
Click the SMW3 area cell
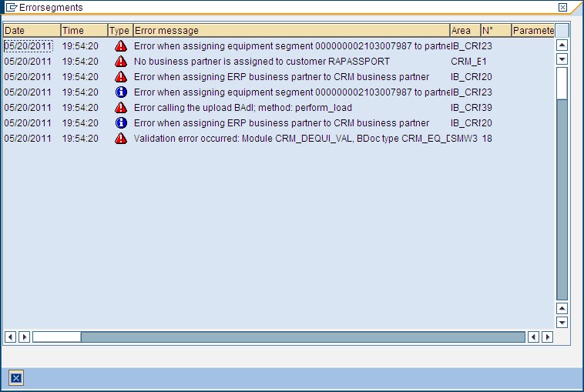[x=464, y=139]
